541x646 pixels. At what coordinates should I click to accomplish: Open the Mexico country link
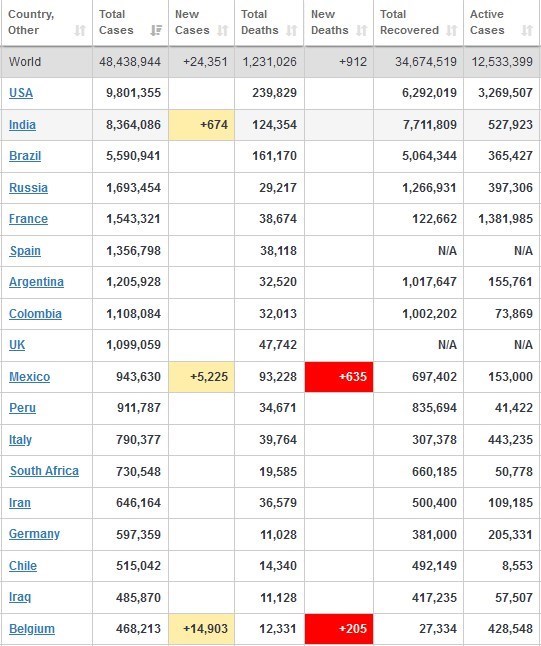click(x=30, y=377)
